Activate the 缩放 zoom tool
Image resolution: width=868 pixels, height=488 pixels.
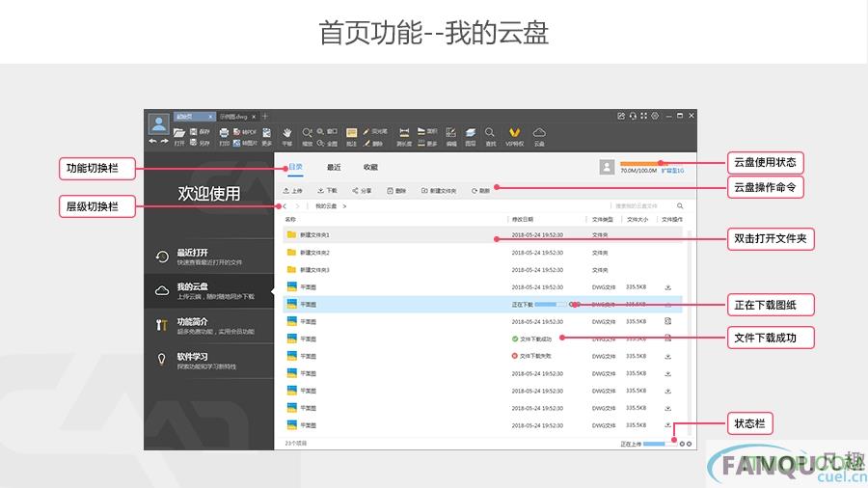(x=307, y=137)
